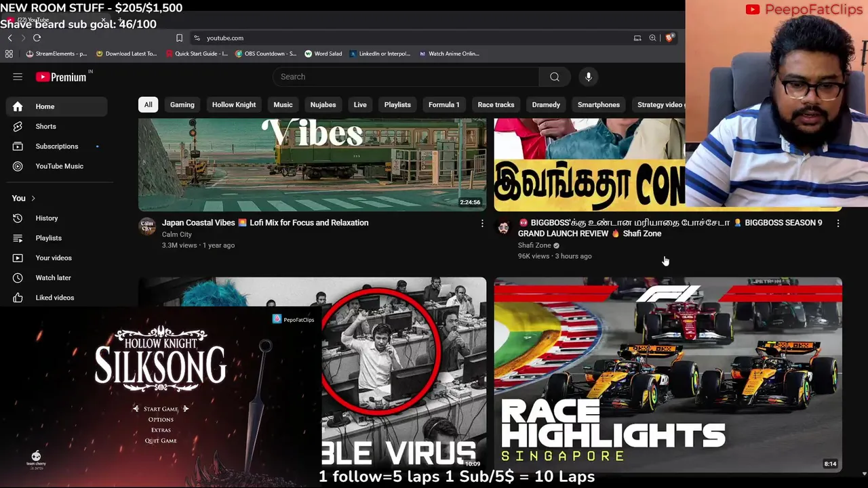The image size is (868, 488).
Task: Go back with browser back arrow
Action: (9, 38)
